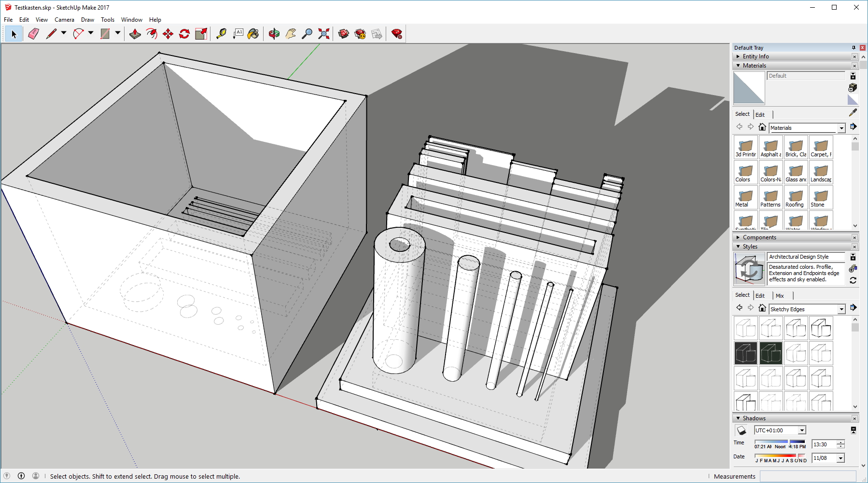This screenshot has height=483, width=868.
Task: Toggle the show shadows button
Action: click(x=741, y=430)
